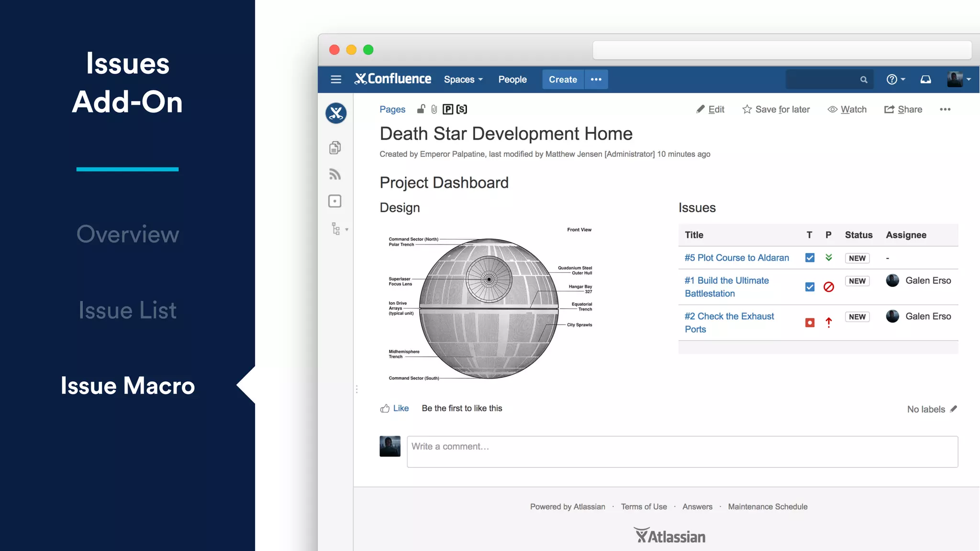Go to People directory
Viewport: 980px width, 551px height.
point(512,79)
